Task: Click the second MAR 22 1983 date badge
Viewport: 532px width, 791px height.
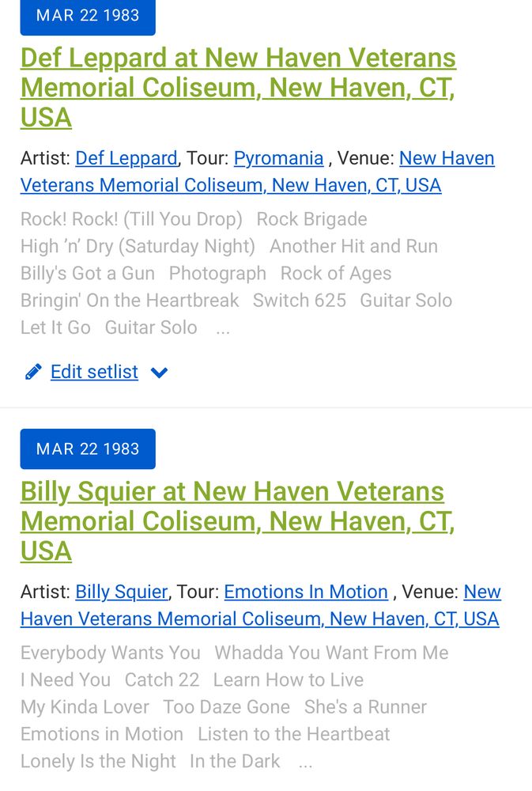Action: 88,448
